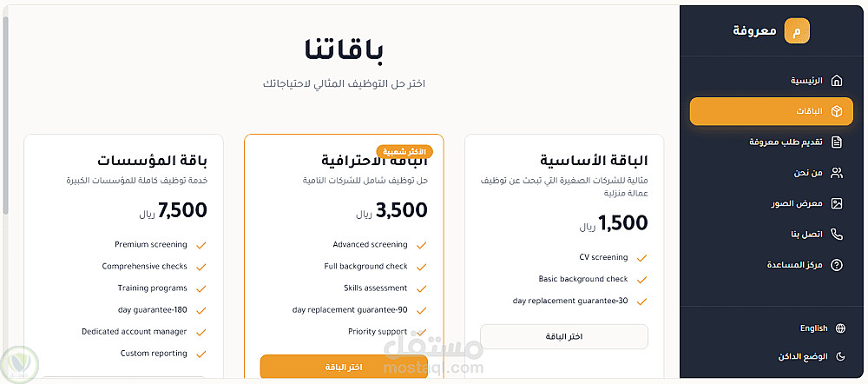Click the package box icon for الباقات
The image size is (868, 384).
(x=837, y=112)
